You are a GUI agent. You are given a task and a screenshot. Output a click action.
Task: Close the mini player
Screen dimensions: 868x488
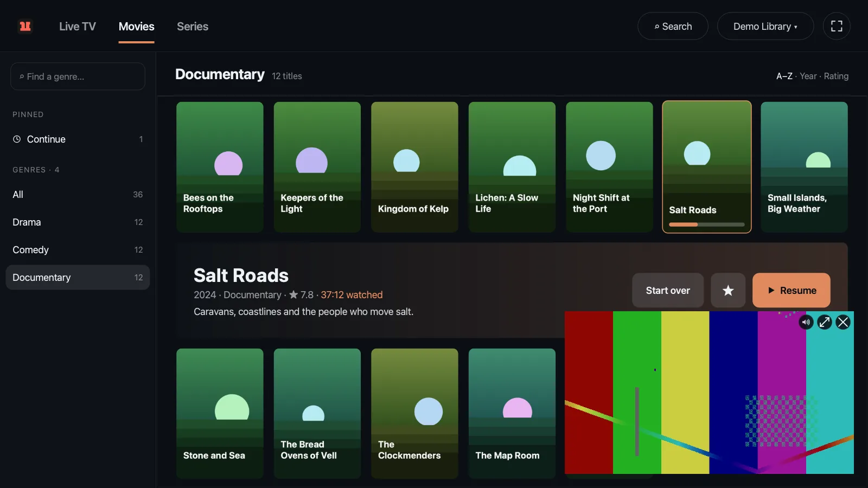click(x=843, y=322)
